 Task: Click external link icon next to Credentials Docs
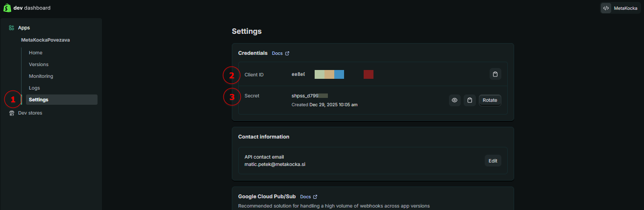point(287,53)
